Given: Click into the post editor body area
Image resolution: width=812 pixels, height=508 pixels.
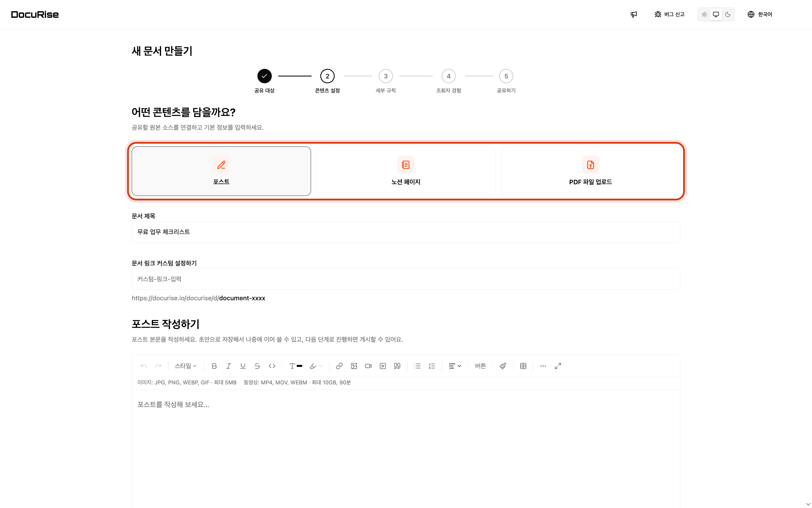Looking at the screenshot, I should point(406,449).
